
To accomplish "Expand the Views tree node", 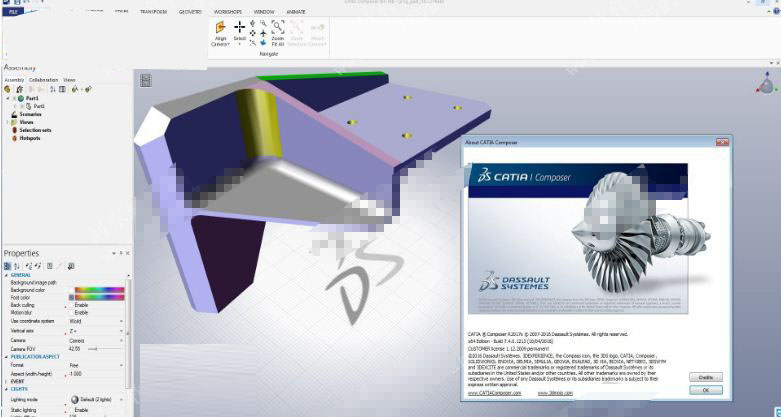I will pos(8,122).
